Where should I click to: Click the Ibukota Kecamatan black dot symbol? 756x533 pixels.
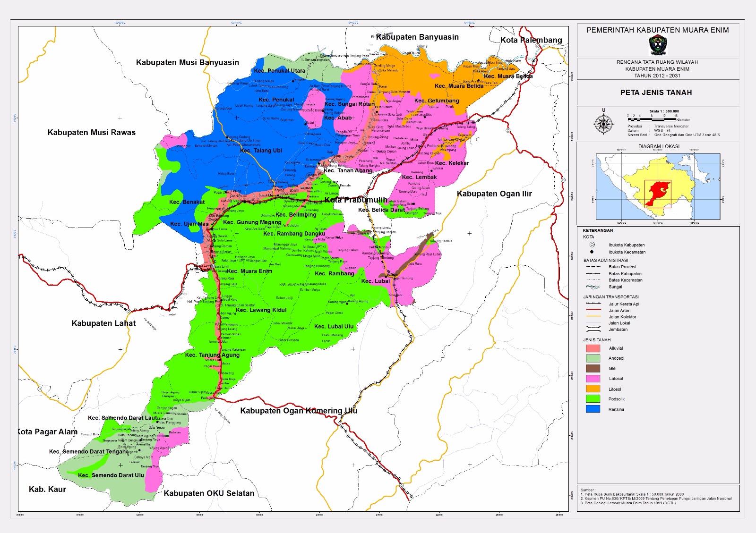(592, 252)
